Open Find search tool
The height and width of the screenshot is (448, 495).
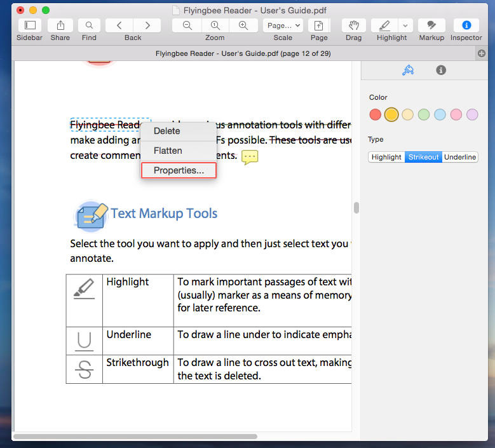(89, 25)
